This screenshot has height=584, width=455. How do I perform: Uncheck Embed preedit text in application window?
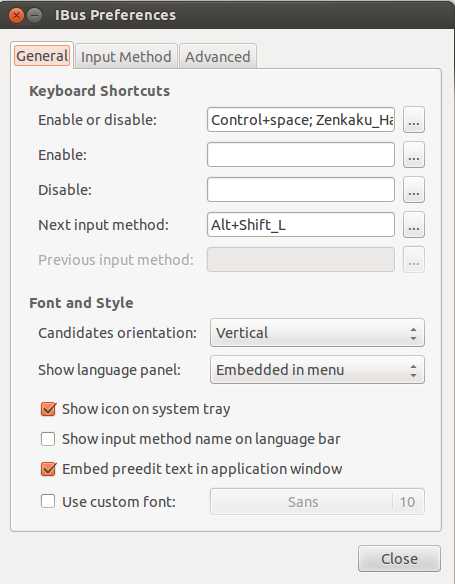(48, 469)
